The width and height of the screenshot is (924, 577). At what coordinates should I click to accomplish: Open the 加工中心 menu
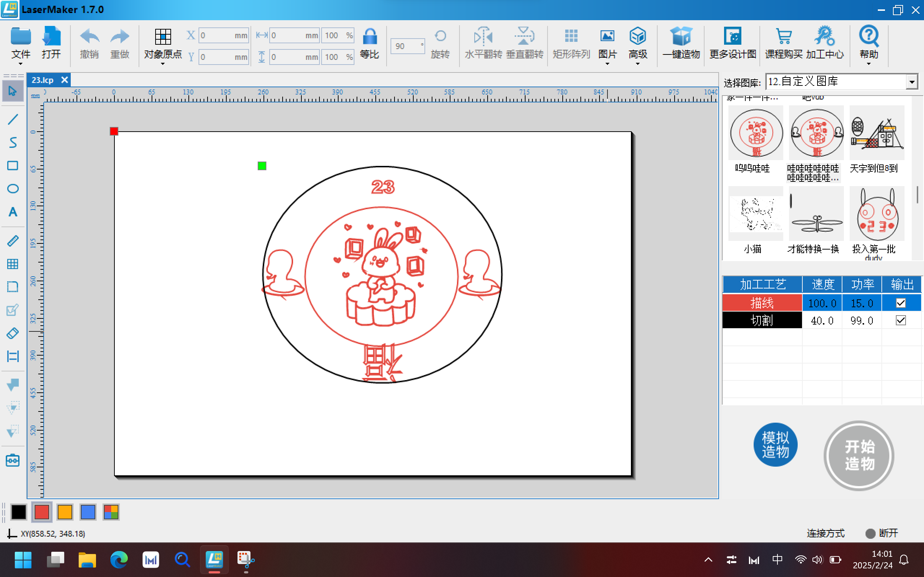824,43
